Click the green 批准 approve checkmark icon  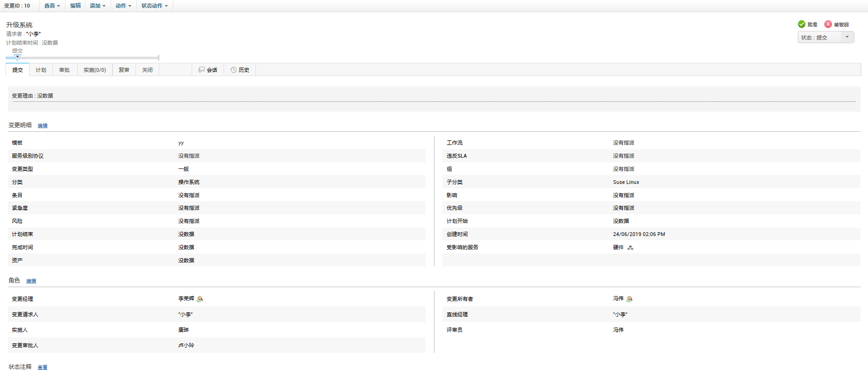pyautogui.click(x=801, y=24)
